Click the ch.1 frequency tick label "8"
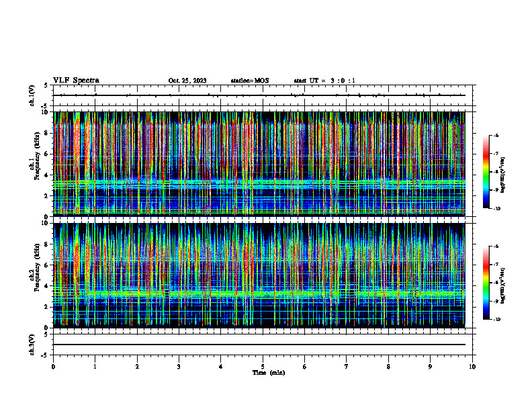The height and width of the screenshot is (411, 532). (x=47, y=133)
